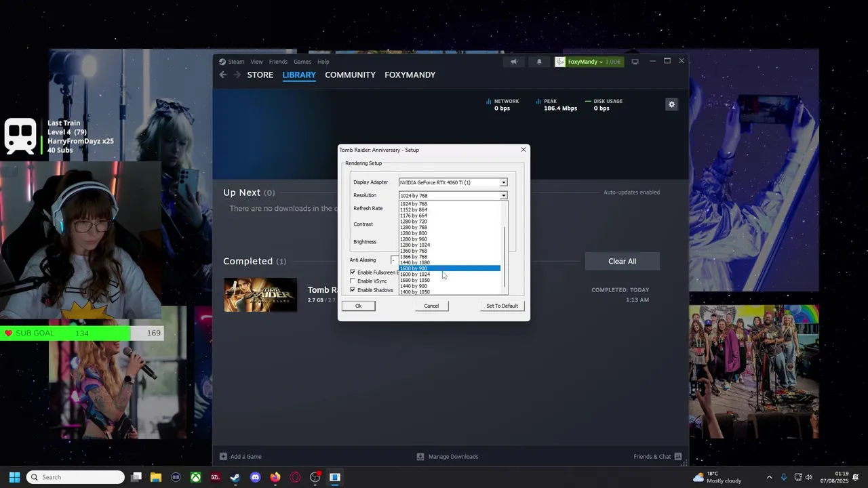Open the Xbox app from the taskbar
868x488 pixels.
195,477
